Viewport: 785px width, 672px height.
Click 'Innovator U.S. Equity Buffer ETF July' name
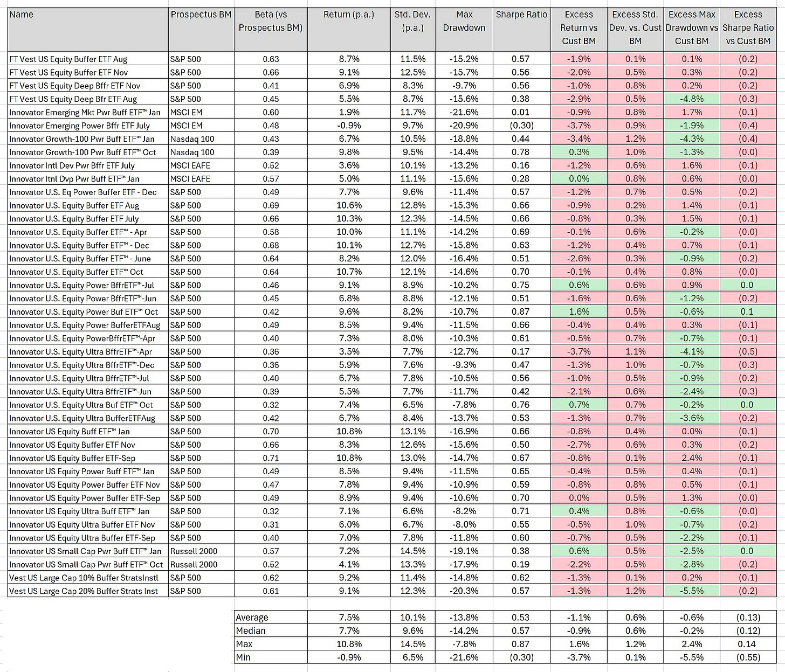tap(88, 218)
